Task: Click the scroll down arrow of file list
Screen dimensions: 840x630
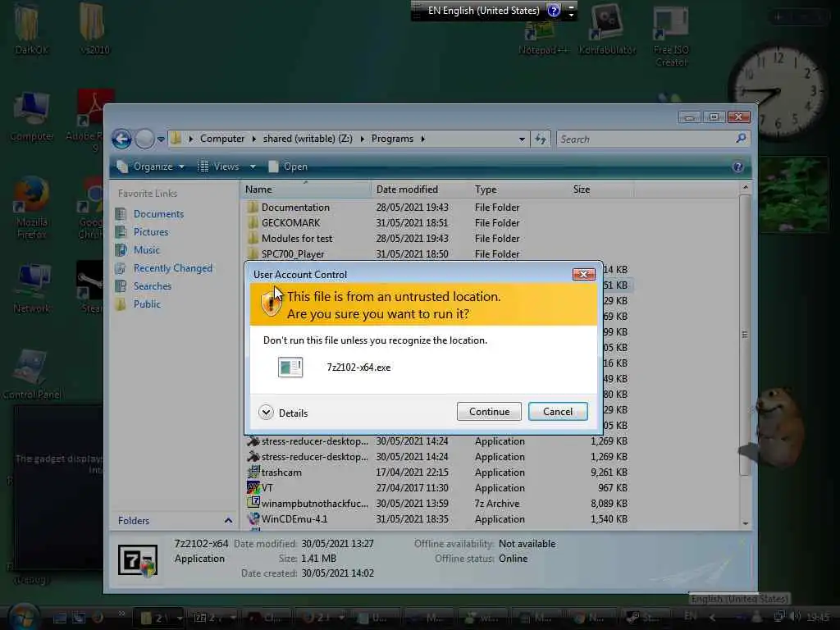Action: click(745, 523)
